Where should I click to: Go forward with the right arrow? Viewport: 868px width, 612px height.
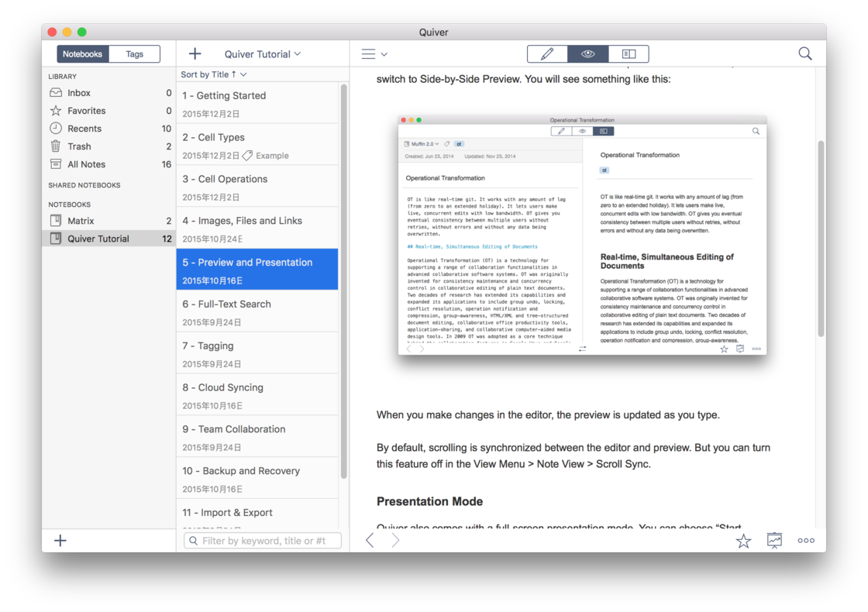[x=395, y=541]
